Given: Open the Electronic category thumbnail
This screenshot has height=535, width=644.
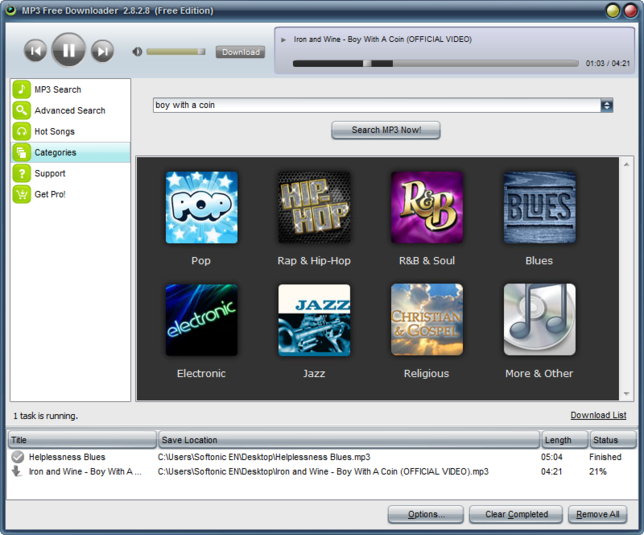Looking at the screenshot, I should 201,320.
